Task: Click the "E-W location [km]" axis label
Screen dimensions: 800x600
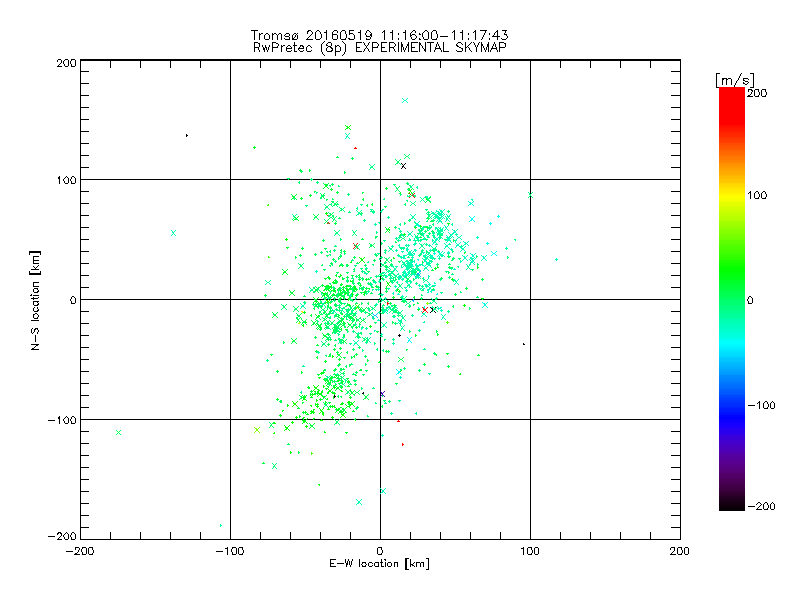Action: tap(379, 564)
